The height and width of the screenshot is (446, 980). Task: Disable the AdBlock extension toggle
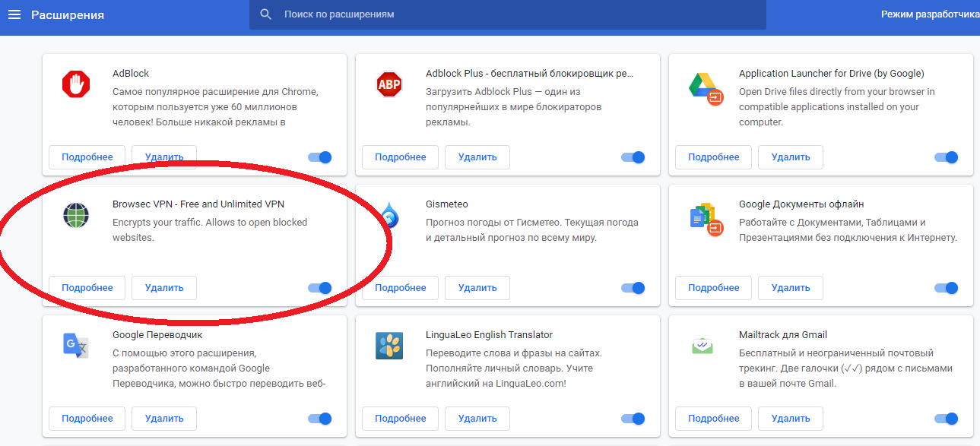point(320,157)
